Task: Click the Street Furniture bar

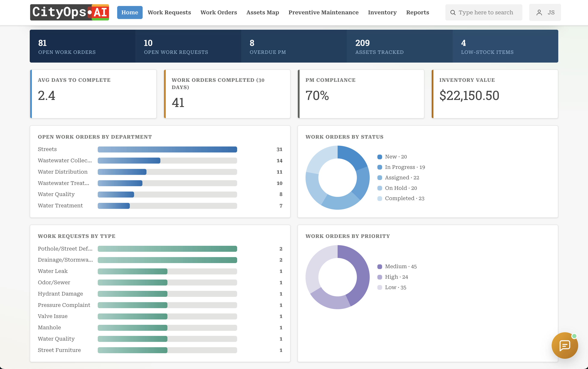Action: point(167,350)
